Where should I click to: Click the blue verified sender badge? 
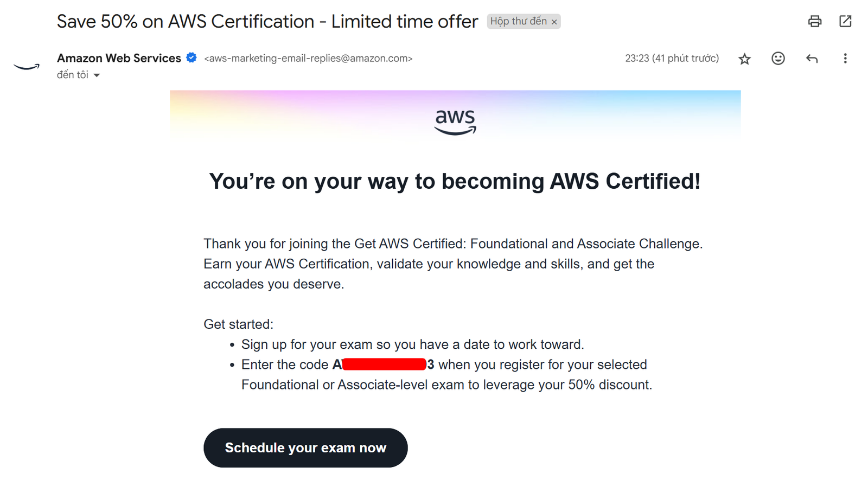192,57
